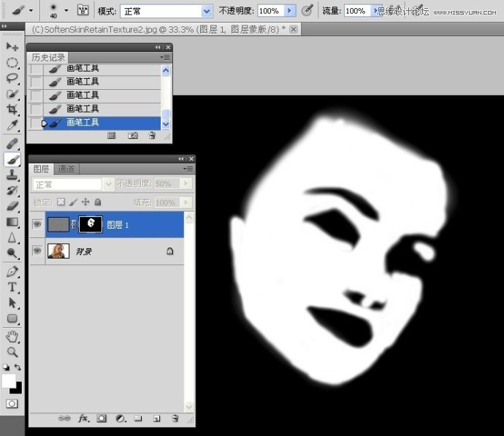This screenshot has width=504, height=436.
Task: Choose the Horizontal Type tool
Action: pos(12,286)
